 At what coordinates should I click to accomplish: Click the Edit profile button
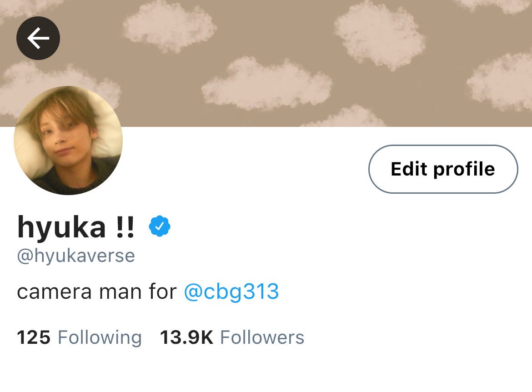point(443,169)
